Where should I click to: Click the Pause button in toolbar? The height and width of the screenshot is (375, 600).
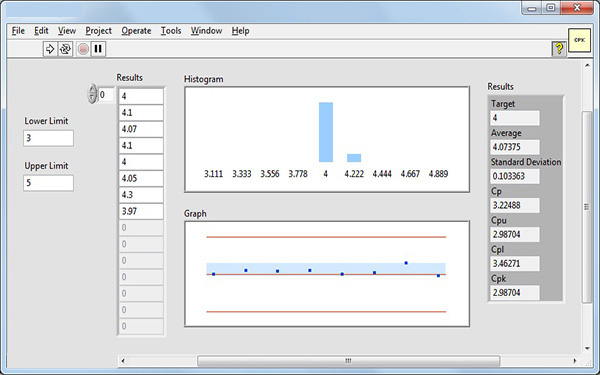[x=98, y=49]
